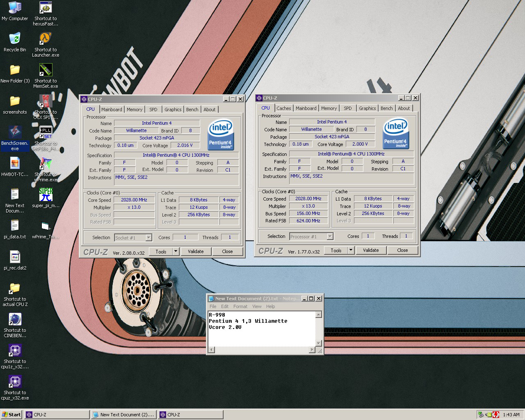Image resolution: width=525 pixels, height=420 pixels.
Task: Open Format menu in Notepad
Action: pos(240,306)
